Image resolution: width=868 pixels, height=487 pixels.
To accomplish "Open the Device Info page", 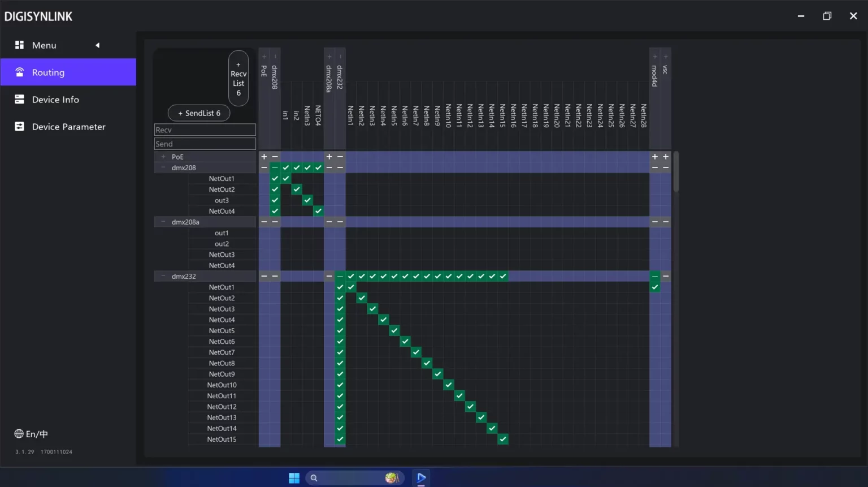I will 55,100.
